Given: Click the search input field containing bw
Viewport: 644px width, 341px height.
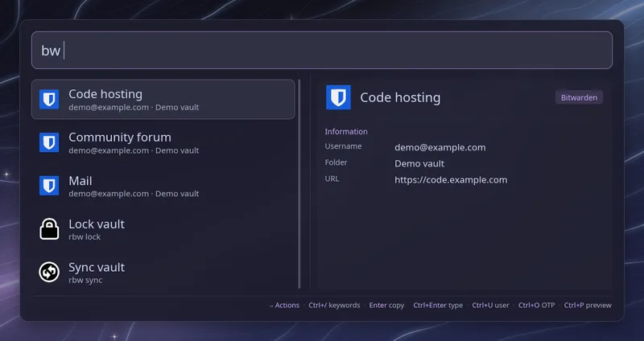Looking at the screenshot, I should tap(322, 50).
